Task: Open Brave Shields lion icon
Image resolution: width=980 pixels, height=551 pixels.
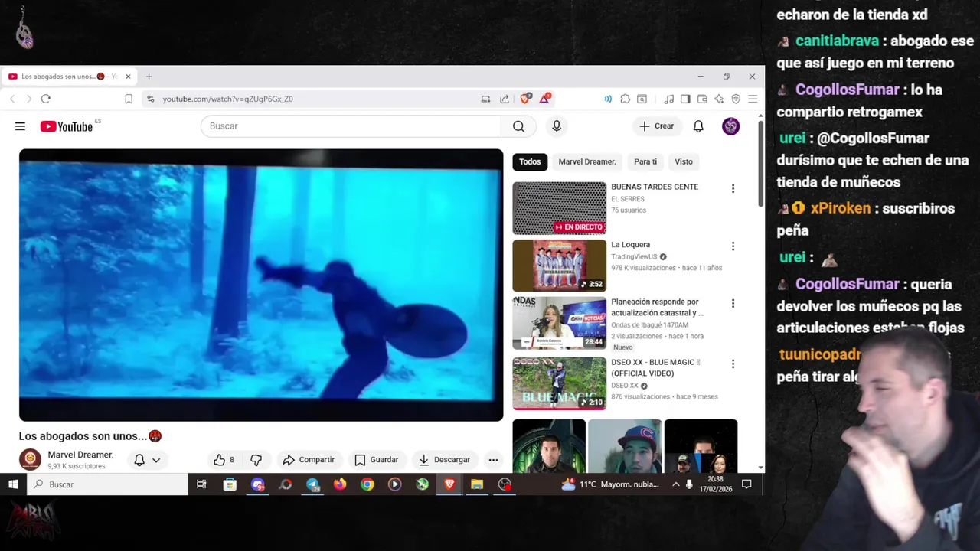Action: pos(525,99)
